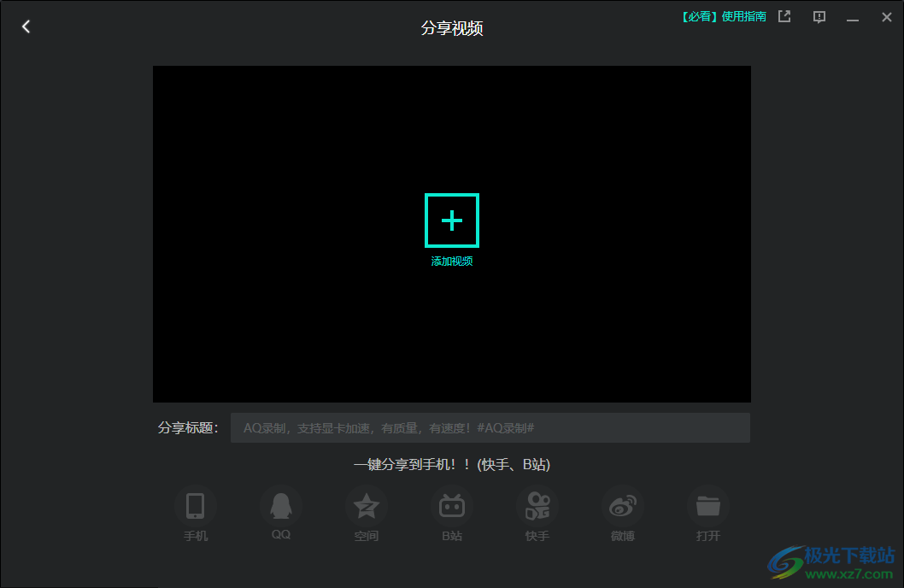This screenshot has height=588, width=904.
Task: Open the feedback report icon in title bar
Action: click(x=819, y=15)
